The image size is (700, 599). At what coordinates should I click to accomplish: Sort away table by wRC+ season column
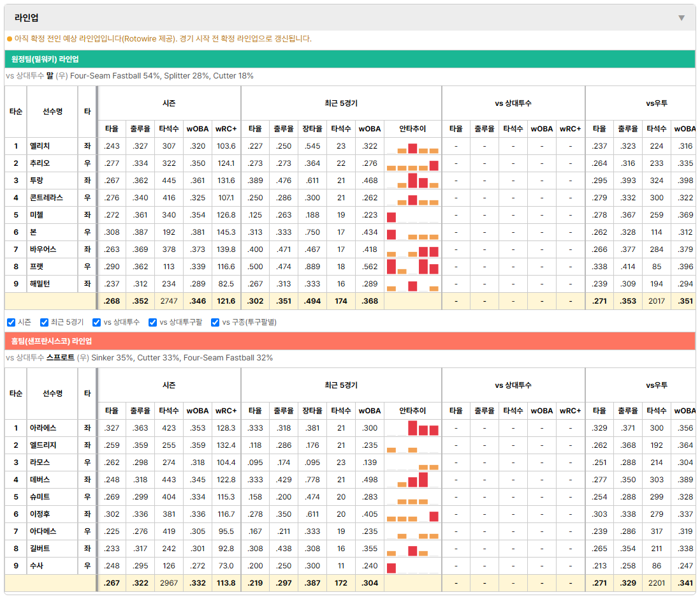click(226, 129)
